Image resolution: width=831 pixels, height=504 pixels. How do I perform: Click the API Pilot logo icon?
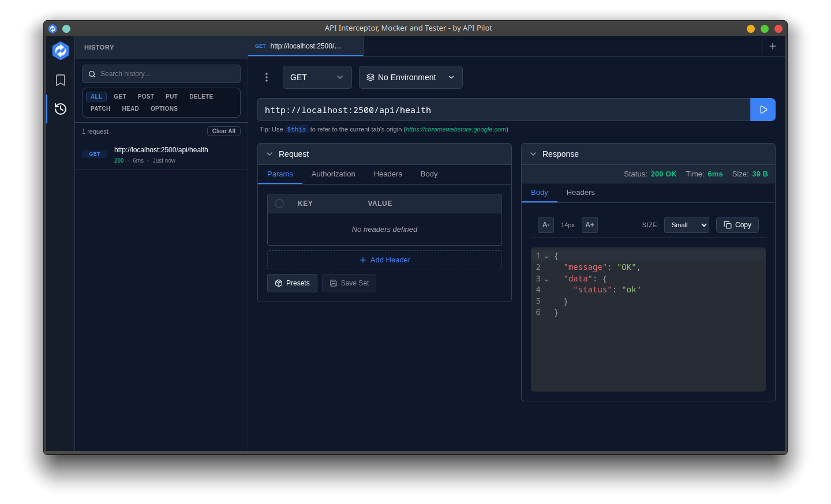tap(60, 50)
